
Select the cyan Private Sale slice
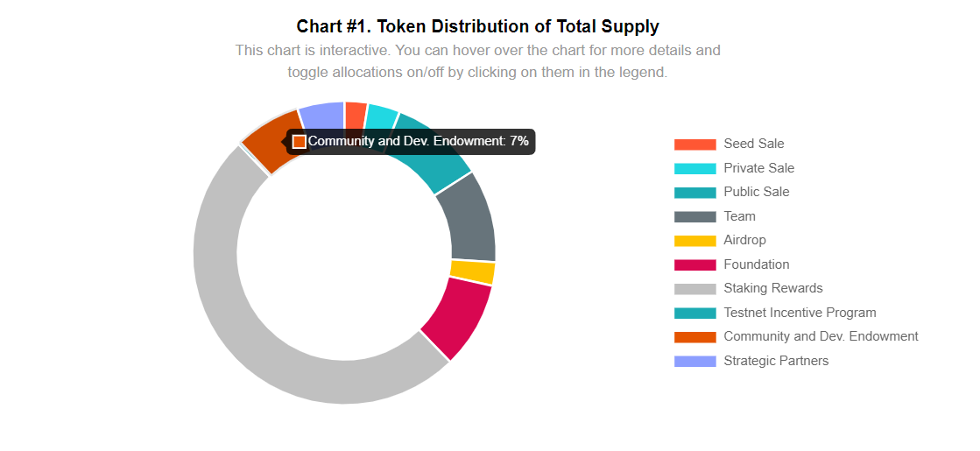tap(381, 116)
